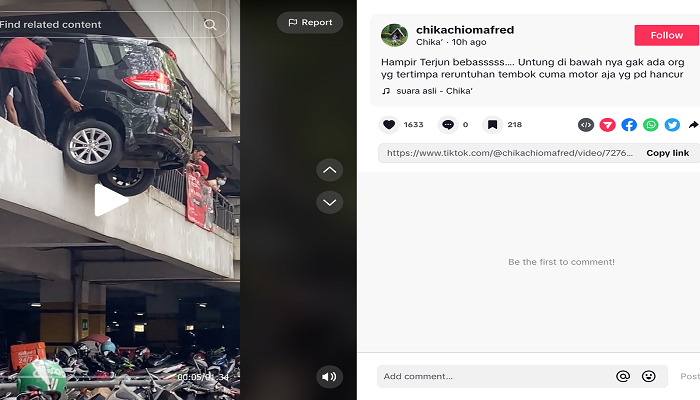Image resolution: width=700 pixels, height=400 pixels.
Task: Share the video on Twitter
Action: (x=672, y=125)
